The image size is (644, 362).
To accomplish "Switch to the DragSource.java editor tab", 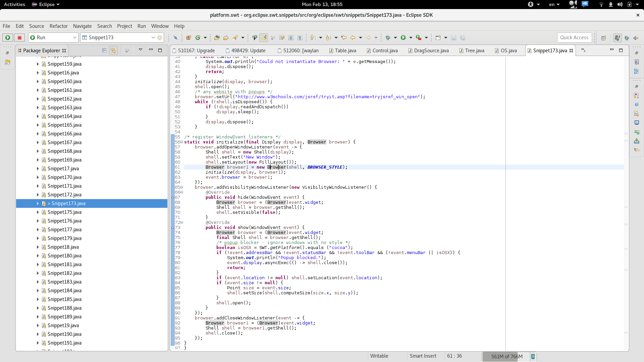I will click(x=428, y=51).
